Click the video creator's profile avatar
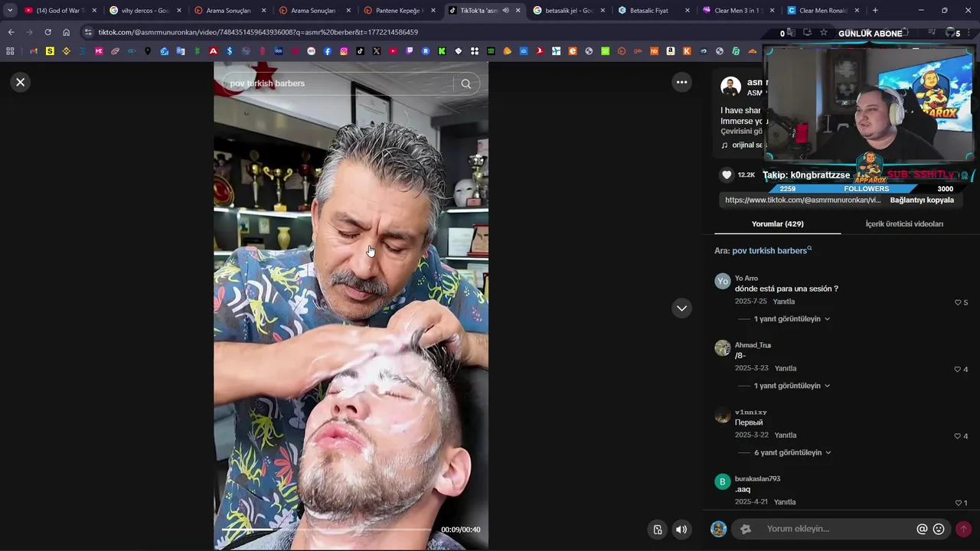This screenshot has height=551, width=980. point(730,86)
